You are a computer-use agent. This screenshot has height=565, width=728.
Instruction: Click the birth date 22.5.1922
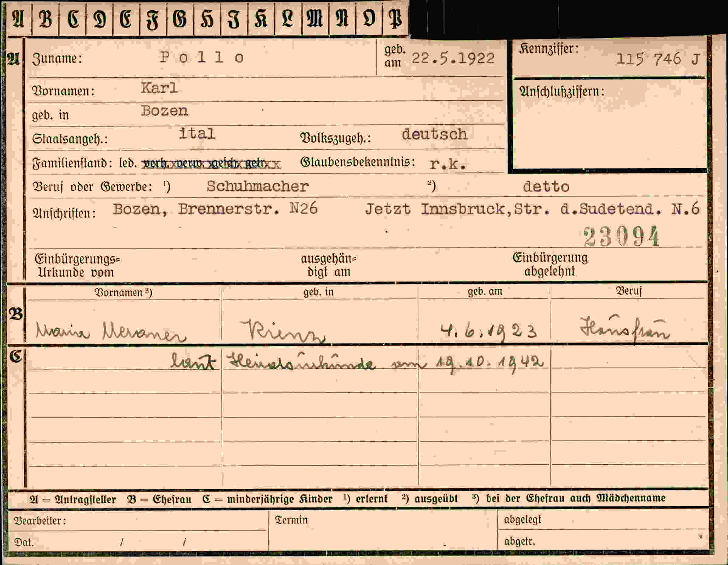[453, 59]
